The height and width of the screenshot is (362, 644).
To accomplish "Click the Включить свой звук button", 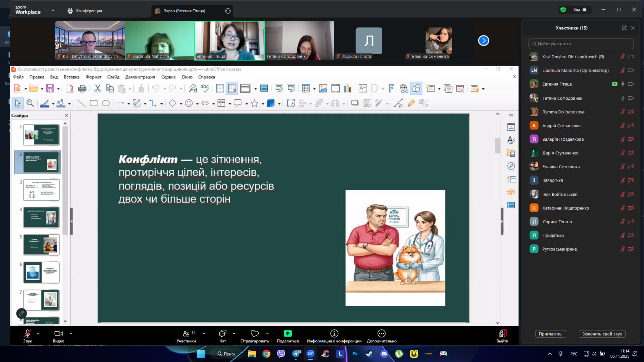I will click(x=602, y=334).
